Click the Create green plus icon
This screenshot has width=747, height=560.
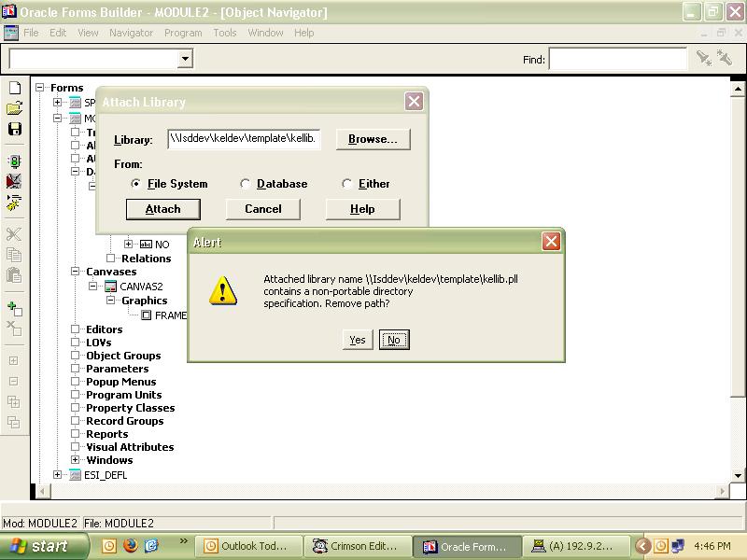click(x=15, y=309)
